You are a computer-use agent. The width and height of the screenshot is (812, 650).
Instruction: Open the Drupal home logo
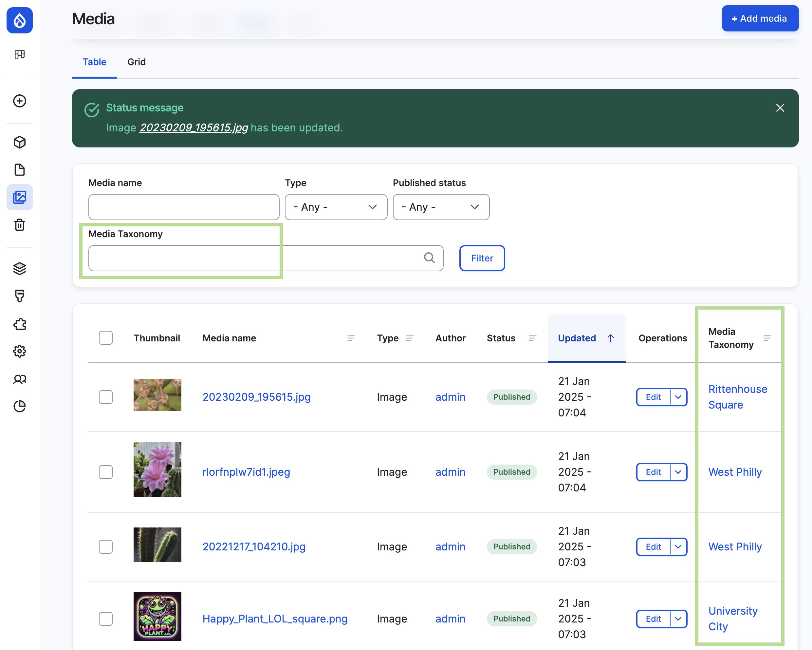point(20,20)
